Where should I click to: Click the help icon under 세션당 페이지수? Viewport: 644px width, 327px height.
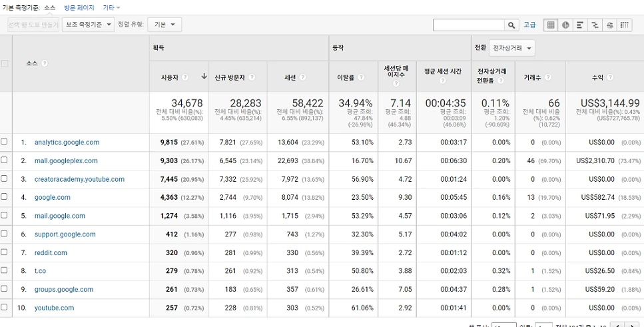396,84
